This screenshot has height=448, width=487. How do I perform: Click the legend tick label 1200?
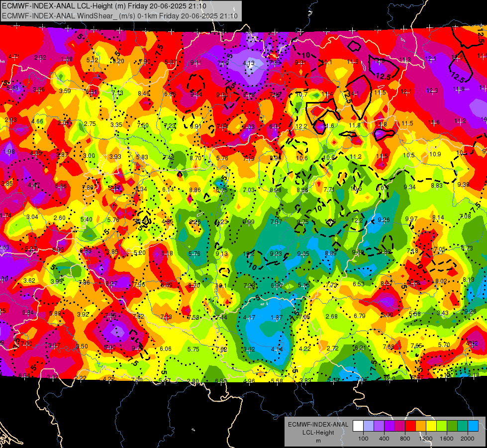point(425,439)
